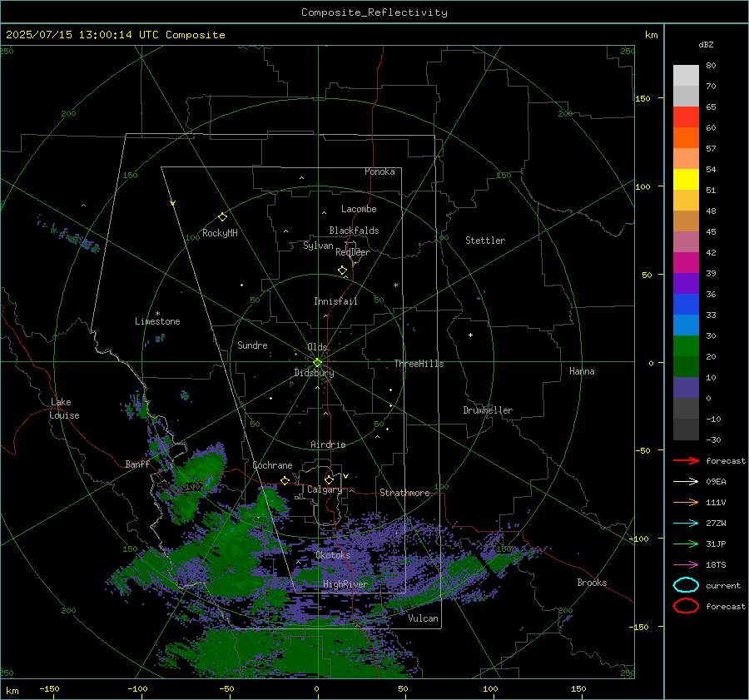The width and height of the screenshot is (749, 700).
Task: Click the Lacombe city label
Action: tap(359, 209)
